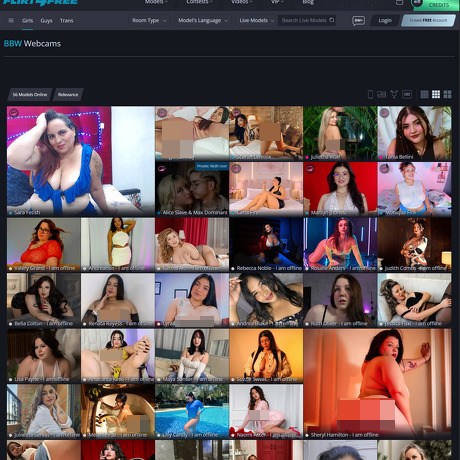460x460 pixels.
Task: Click the kiss badge on Alice Slave thumbnail
Action: tap(162, 169)
